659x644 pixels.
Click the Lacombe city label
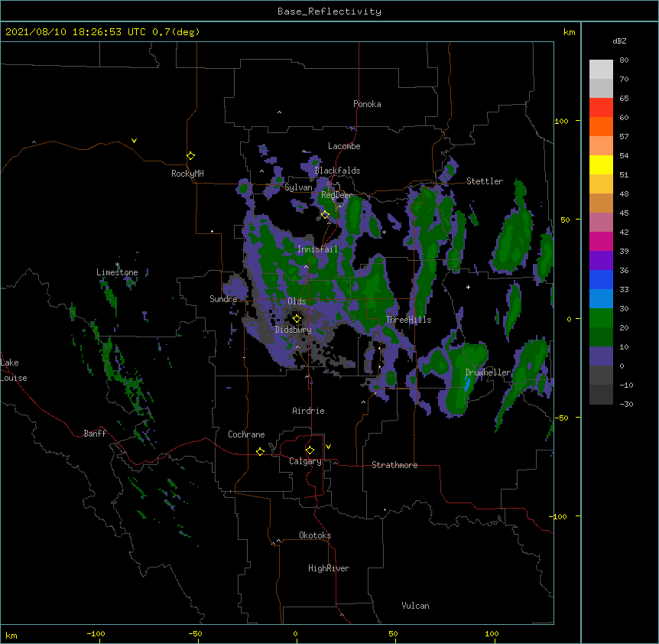point(344,146)
